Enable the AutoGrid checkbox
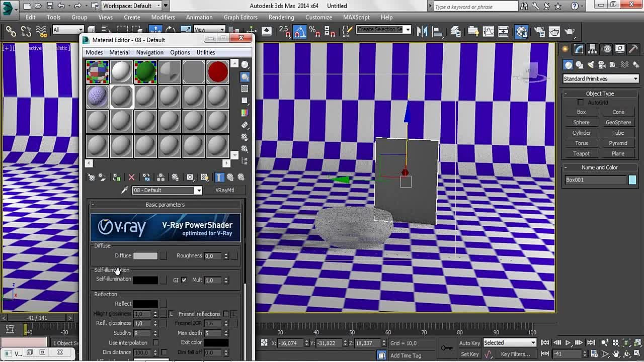This screenshot has height=362, width=644. click(x=580, y=103)
